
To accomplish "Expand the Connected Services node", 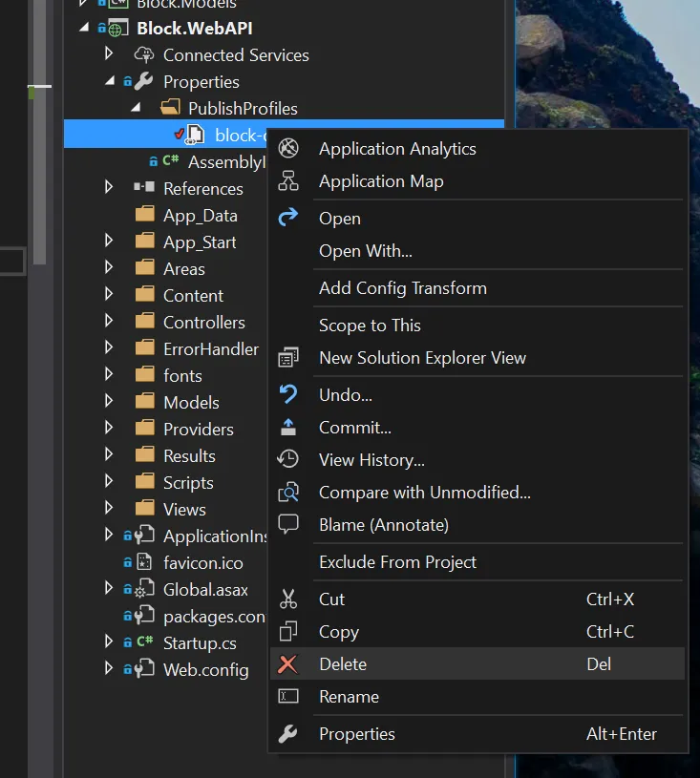I will 109,55.
